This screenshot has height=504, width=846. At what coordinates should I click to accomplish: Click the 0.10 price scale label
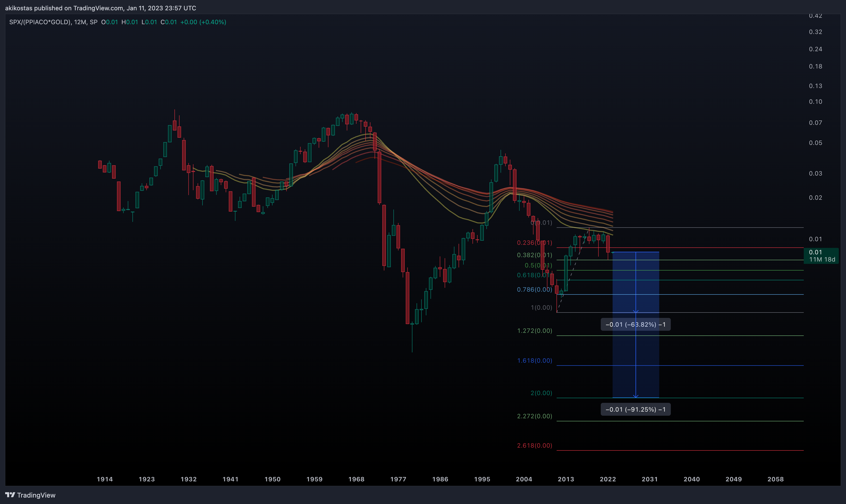pyautogui.click(x=815, y=102)
